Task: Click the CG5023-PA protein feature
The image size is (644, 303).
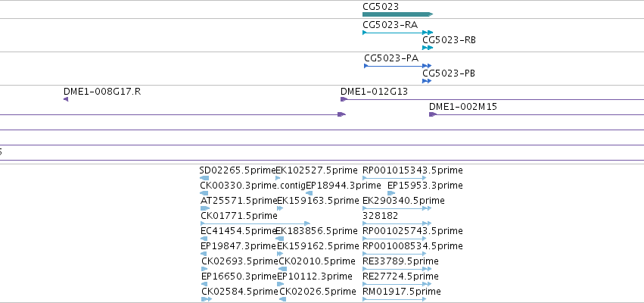Action: [x=397, y=66]
